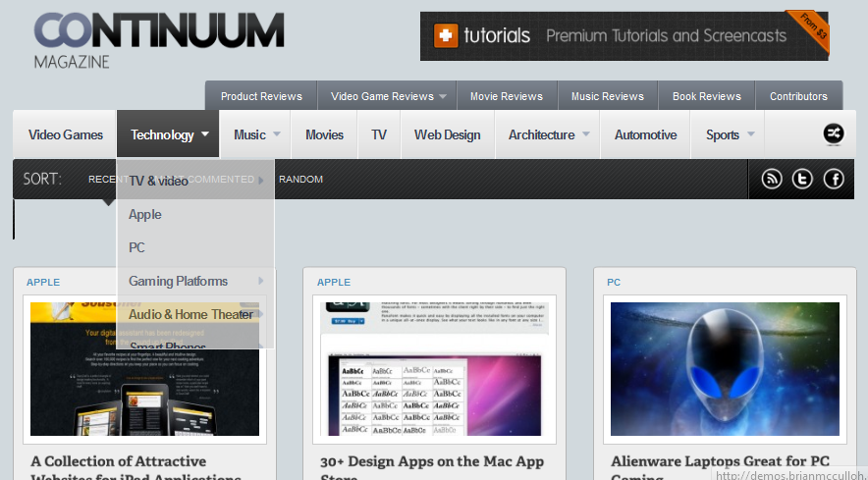The width and height of the screenshot is (868, 480).
Task: Click the font app screenshot thumbnail
Action: [x=435, y=369]
